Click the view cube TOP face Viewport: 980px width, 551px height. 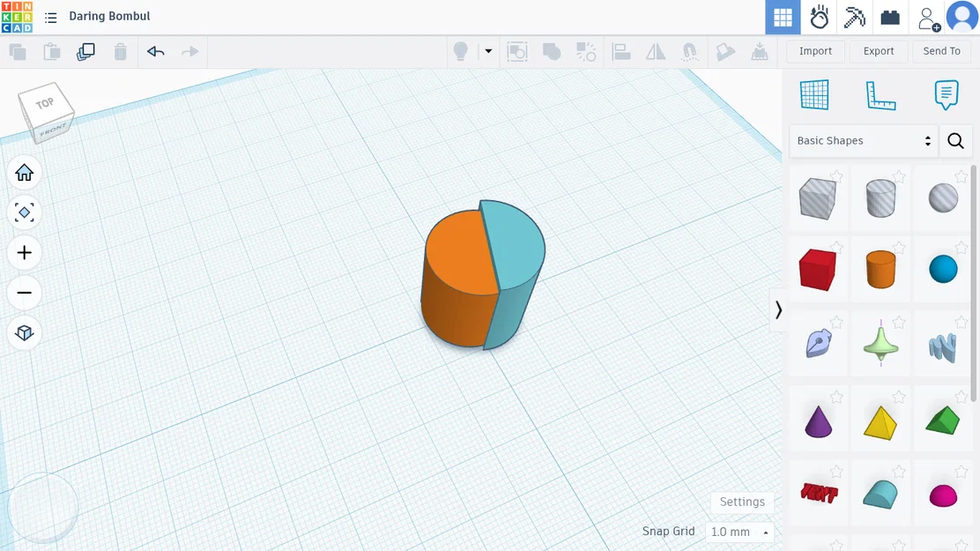point(45,102)
